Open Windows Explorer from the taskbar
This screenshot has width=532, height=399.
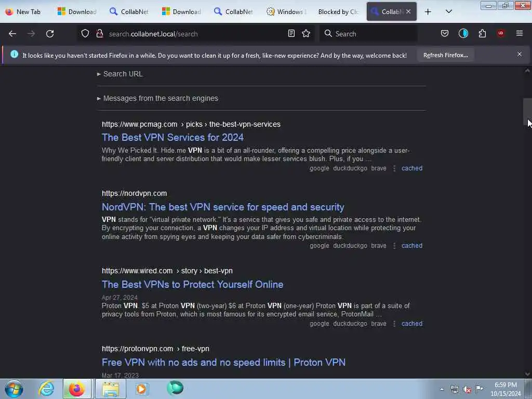click(111, 389)
